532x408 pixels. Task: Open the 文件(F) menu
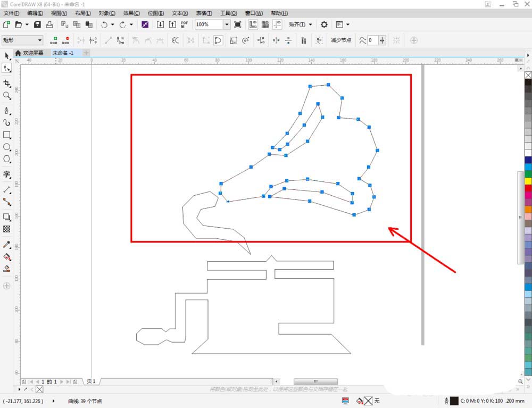tap(11, 13)
